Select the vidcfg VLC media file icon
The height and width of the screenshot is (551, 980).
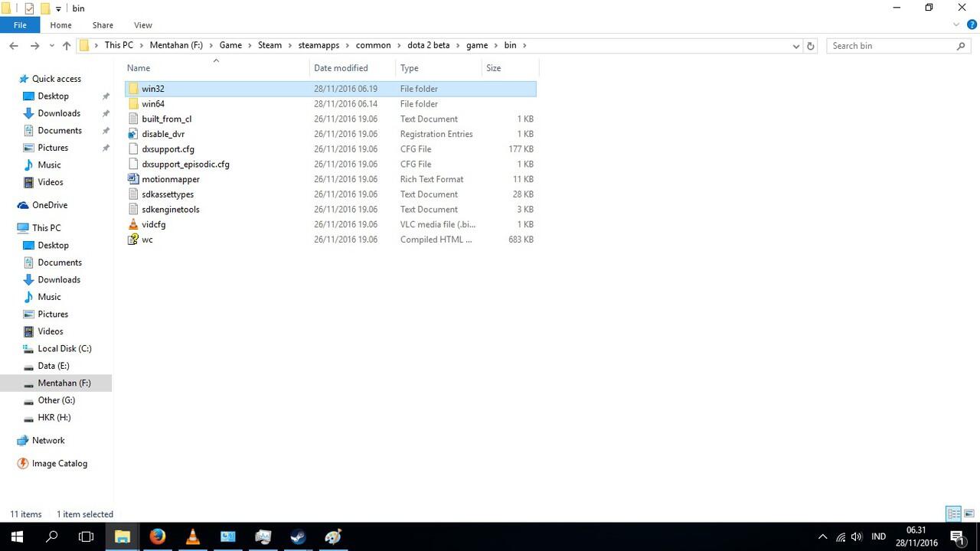tap(133, 224)
